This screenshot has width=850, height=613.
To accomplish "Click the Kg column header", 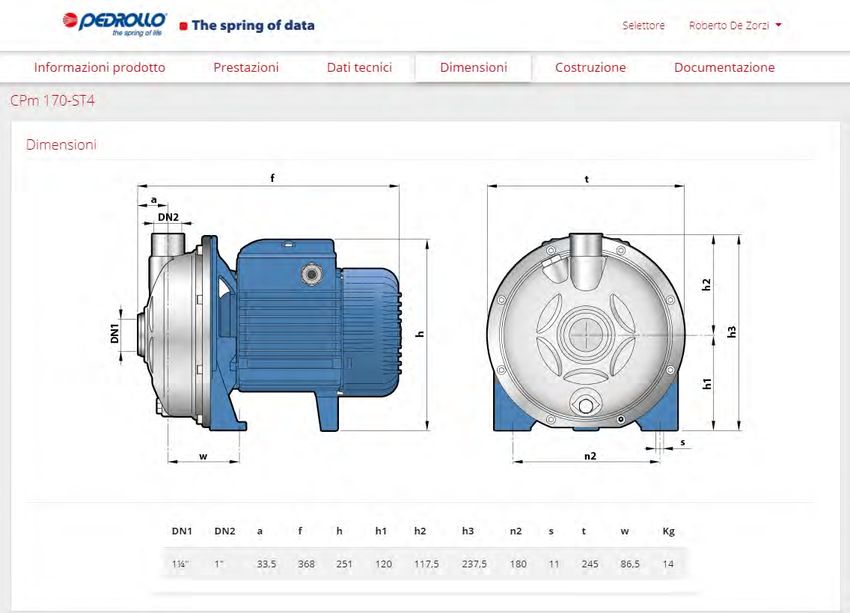I will point(669,531).
